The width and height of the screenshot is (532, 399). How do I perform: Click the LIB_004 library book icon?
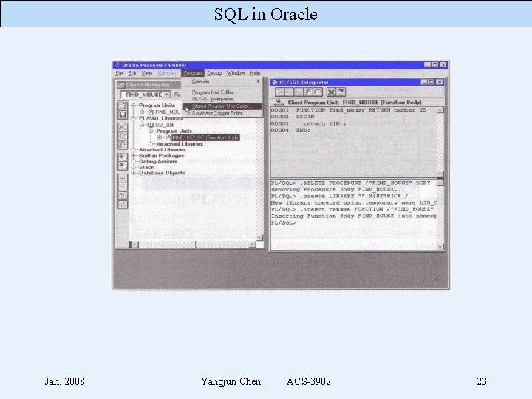click(151, 125)
